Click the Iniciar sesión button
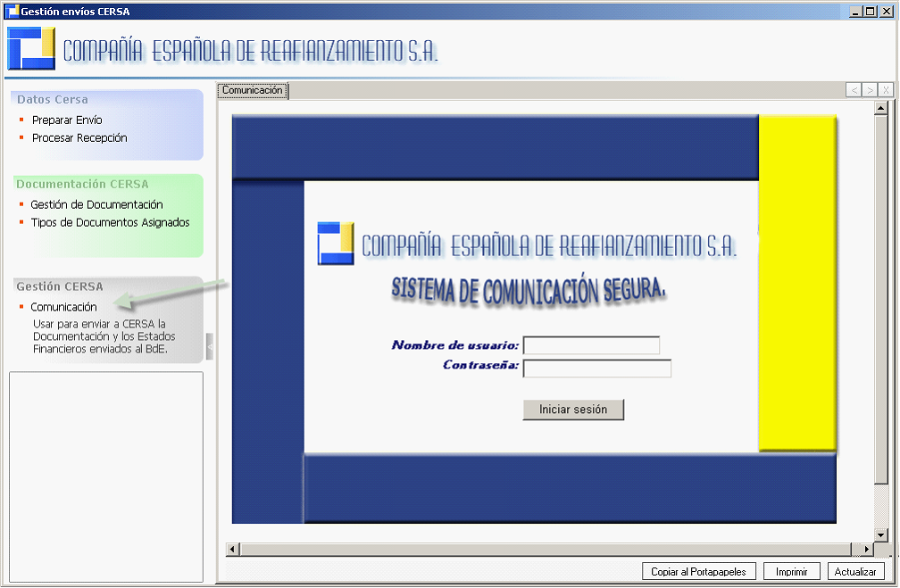 click(573, 410)
